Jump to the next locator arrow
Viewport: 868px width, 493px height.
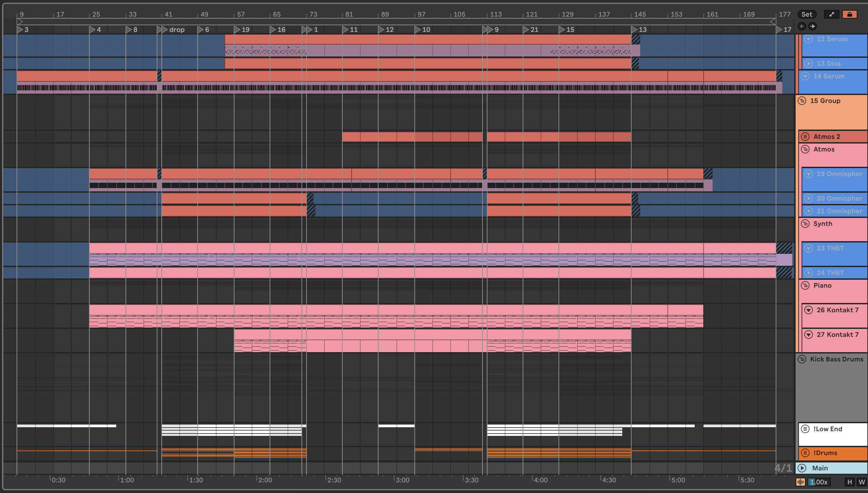point(812,26)
